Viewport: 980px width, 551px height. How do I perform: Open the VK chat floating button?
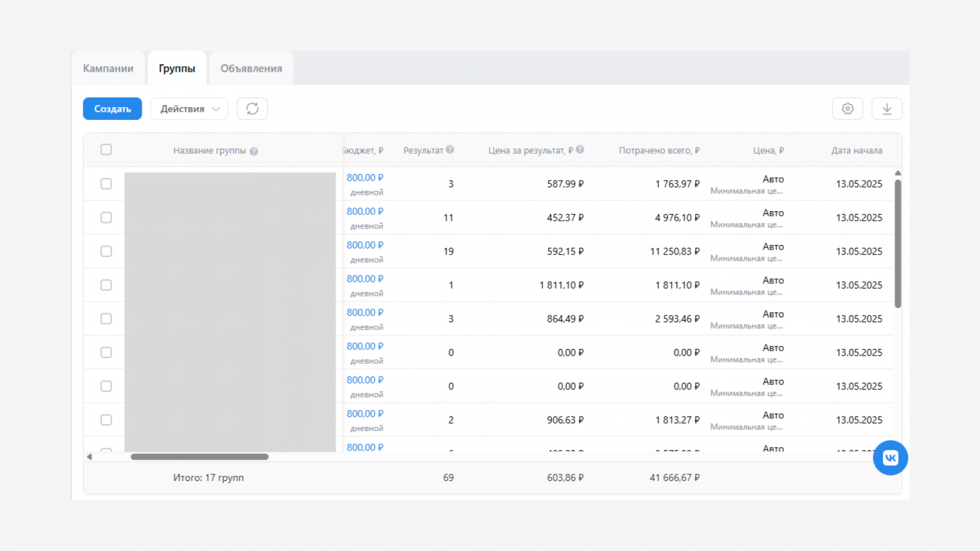[x=890, y=458]
